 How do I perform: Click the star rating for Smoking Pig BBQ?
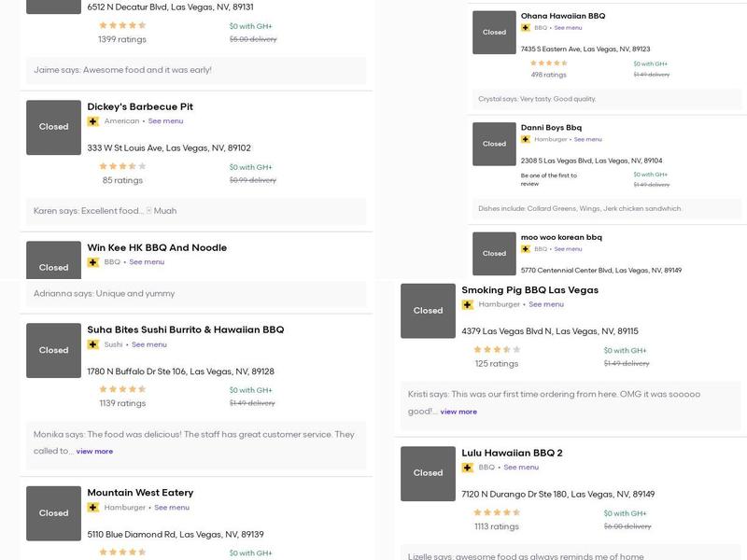[497, 350]
